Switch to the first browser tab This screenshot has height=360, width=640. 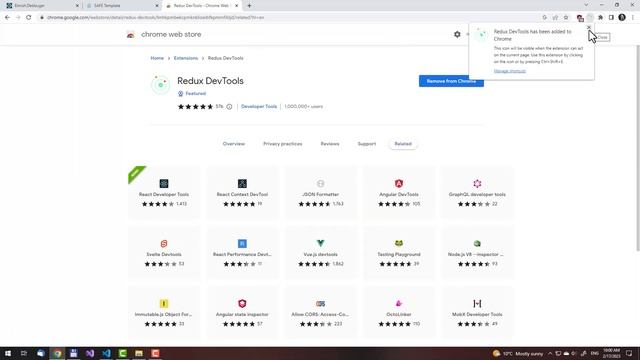pos(41,6)
